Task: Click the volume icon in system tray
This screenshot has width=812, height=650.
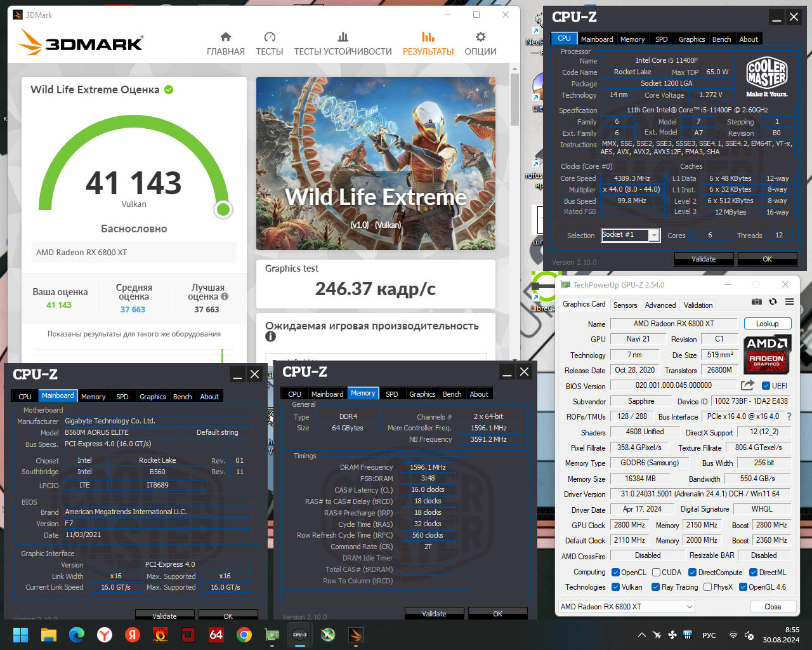Action: (x=749, y=635)
